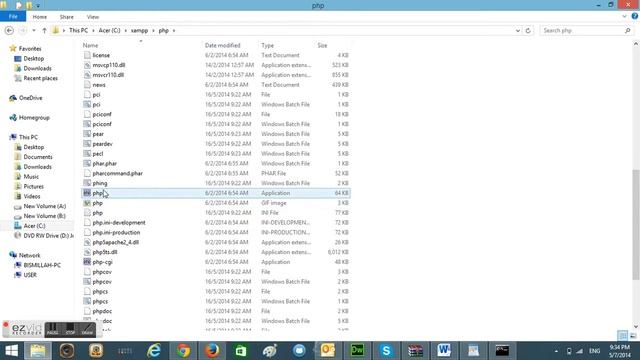Select the php.ini-production file

(116, 232)
